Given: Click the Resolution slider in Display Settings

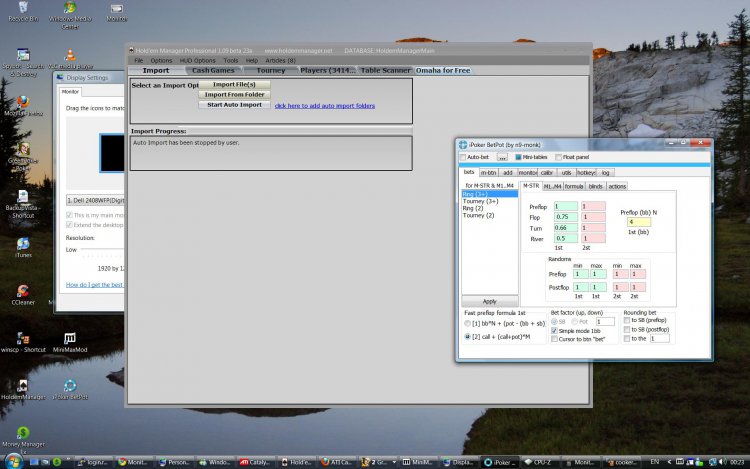Looking at the screenshot, I should tap(102, 250).
